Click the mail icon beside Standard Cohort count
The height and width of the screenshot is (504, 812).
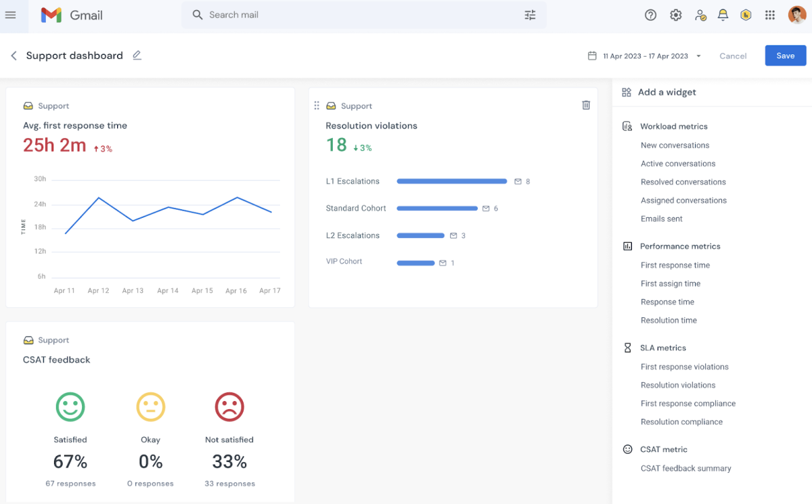pos(486,208)
